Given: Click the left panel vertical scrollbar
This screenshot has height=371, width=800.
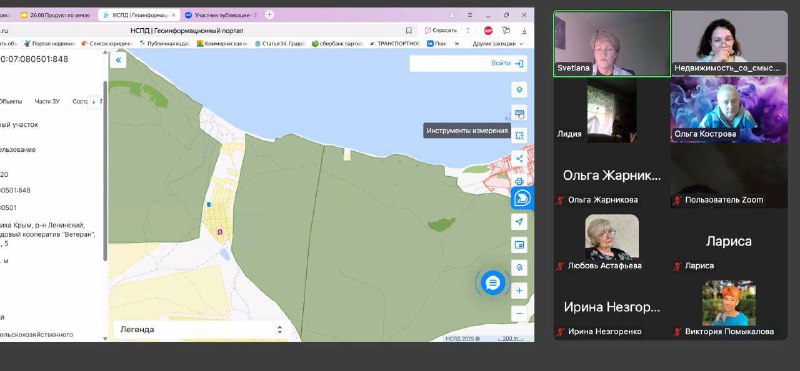Looking at the screenshot, I should [105, 171].
